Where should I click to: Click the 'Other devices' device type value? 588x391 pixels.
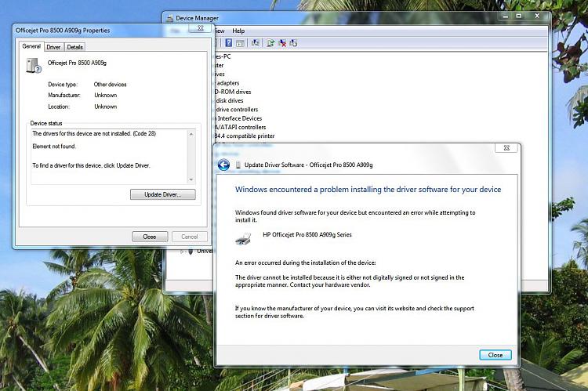pos(111,85)
